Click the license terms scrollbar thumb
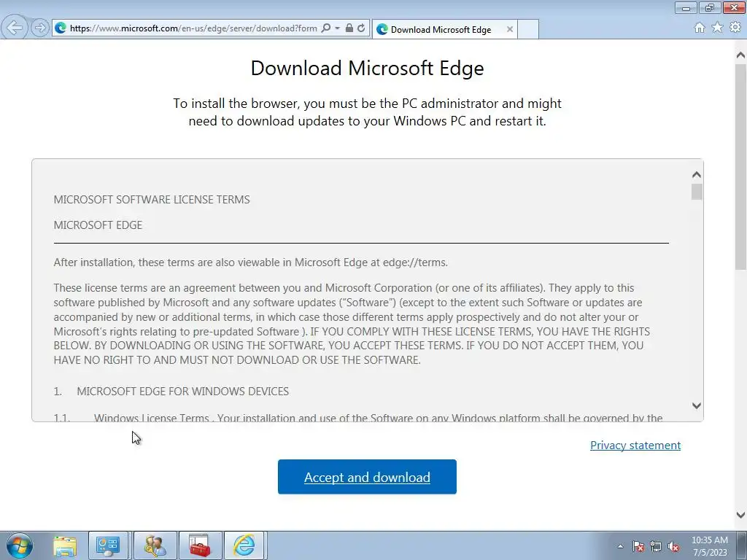The image size is (747, 560). tap(697, 192)
